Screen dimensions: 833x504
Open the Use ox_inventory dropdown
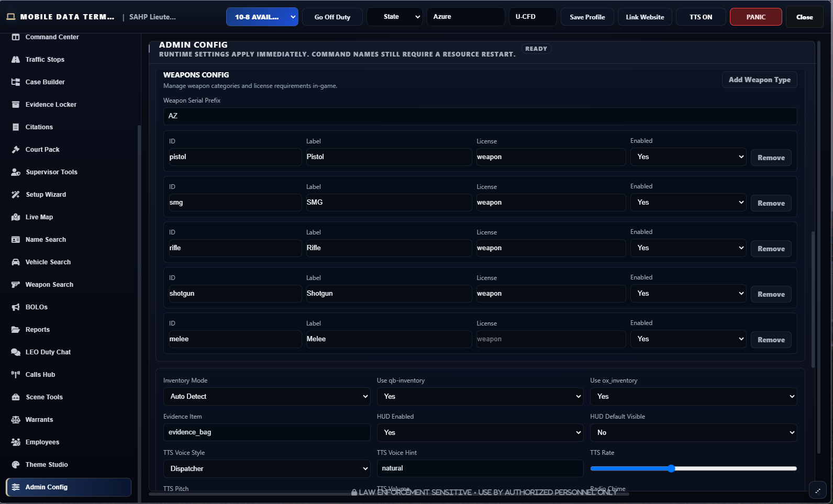click(693, 397)
